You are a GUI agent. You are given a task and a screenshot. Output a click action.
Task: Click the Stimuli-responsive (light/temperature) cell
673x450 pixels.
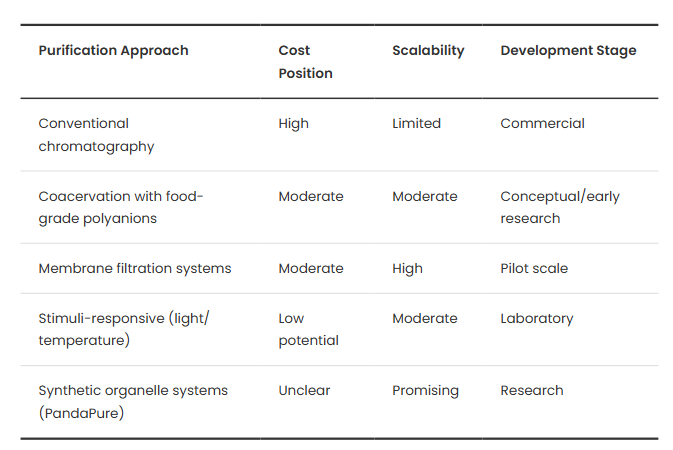point(123,329)
